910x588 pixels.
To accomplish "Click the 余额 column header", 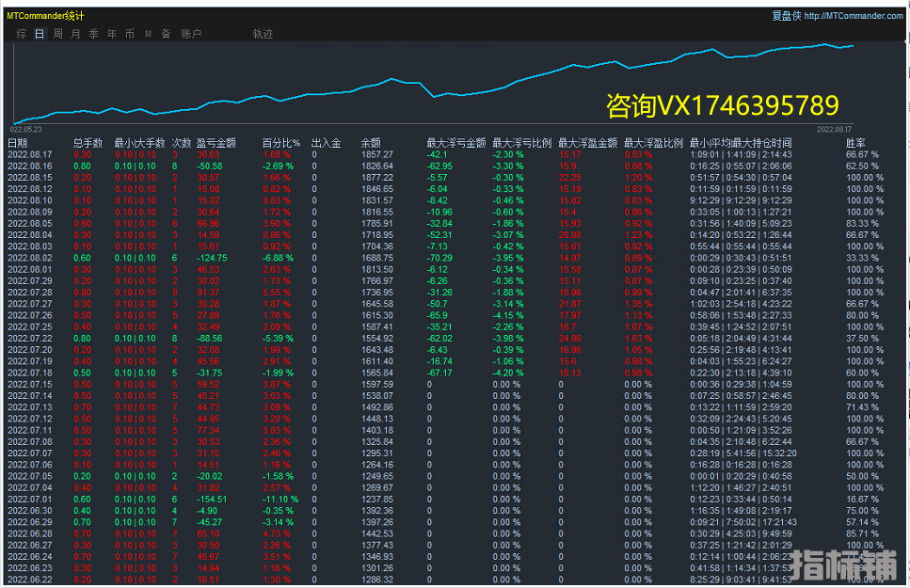I will point(371,143).
